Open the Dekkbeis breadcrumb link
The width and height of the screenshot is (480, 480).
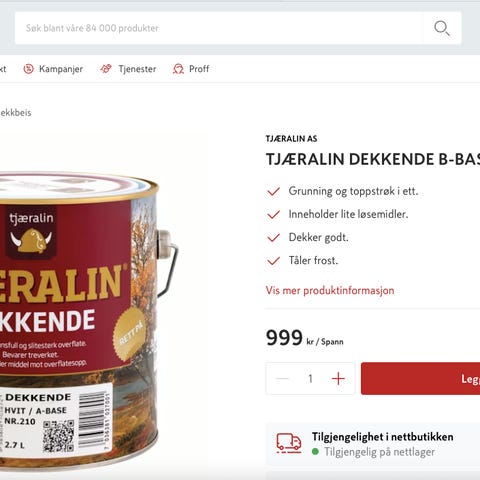coord(14,113)
